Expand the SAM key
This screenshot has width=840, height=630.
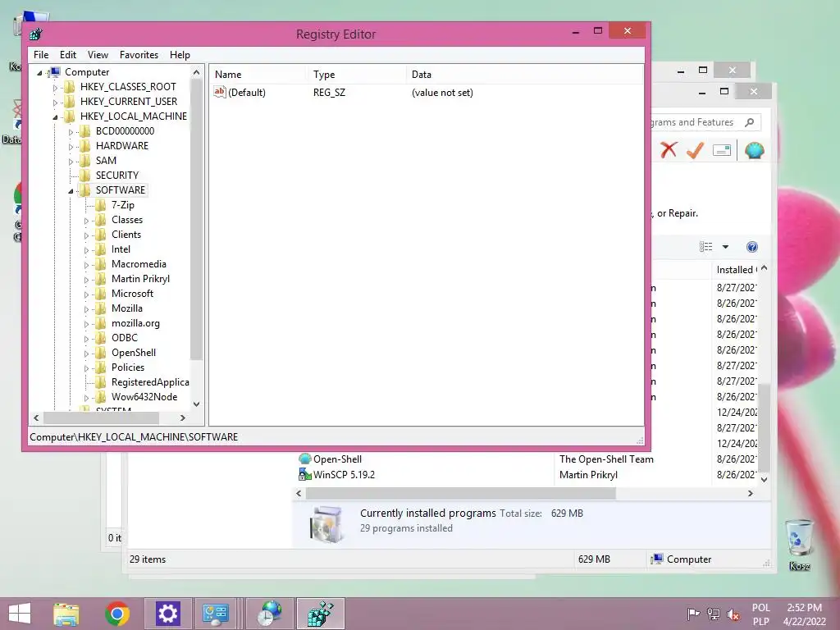point(71,162)
